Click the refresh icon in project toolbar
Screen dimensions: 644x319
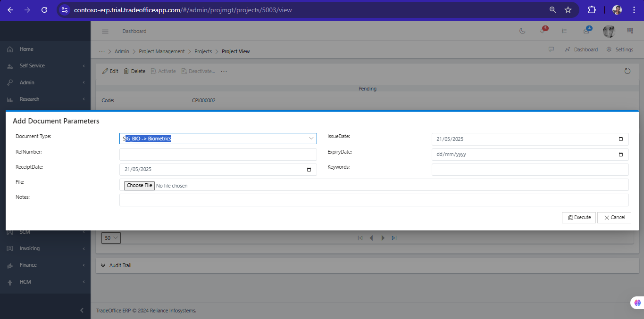coord(627,71)
